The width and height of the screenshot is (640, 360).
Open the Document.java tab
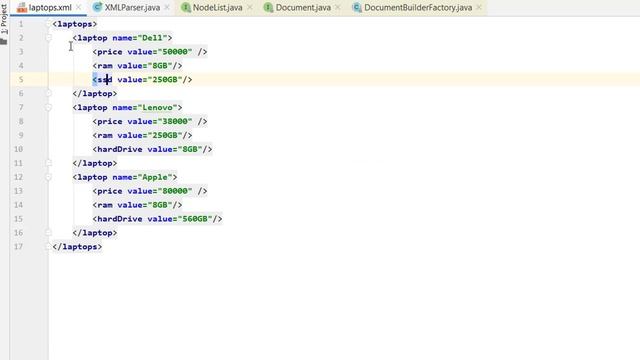pyautogui.click(x=303, y=7)
